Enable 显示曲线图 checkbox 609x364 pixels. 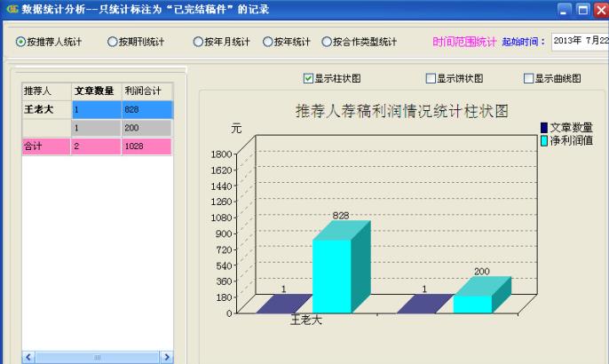click(528, 78)
